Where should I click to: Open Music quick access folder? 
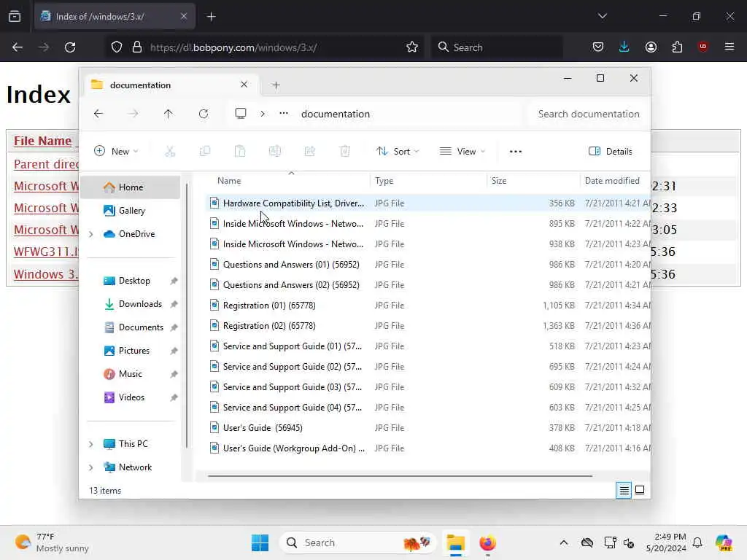(130, 374)
